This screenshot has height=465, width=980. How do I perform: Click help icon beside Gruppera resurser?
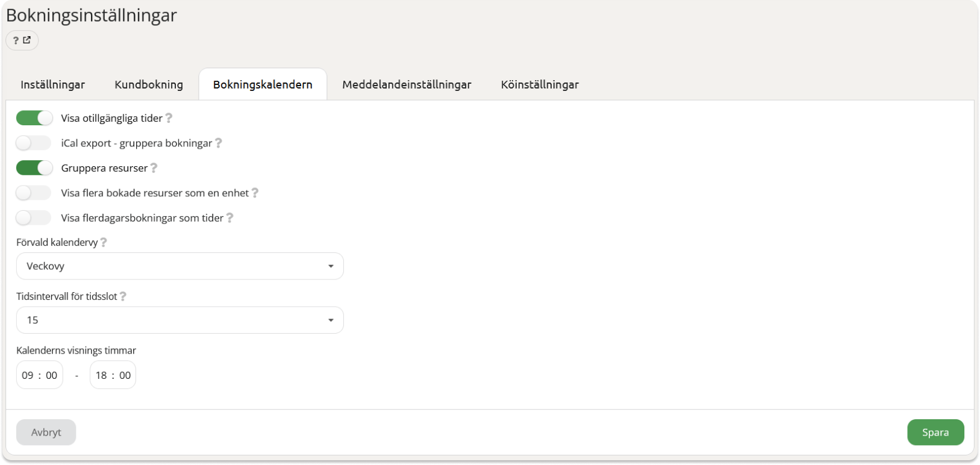click(154, 168)
